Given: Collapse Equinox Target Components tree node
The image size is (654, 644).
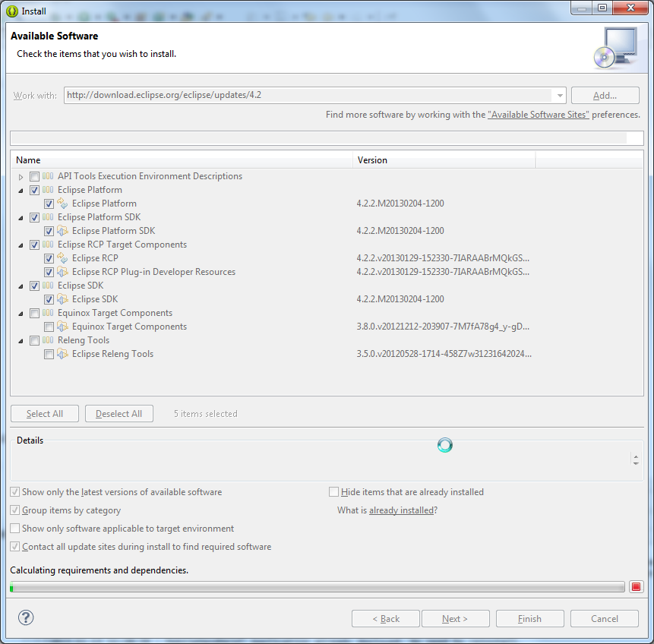Looking at the screenshot, I should pyautogui.click(x=21, y=314).
